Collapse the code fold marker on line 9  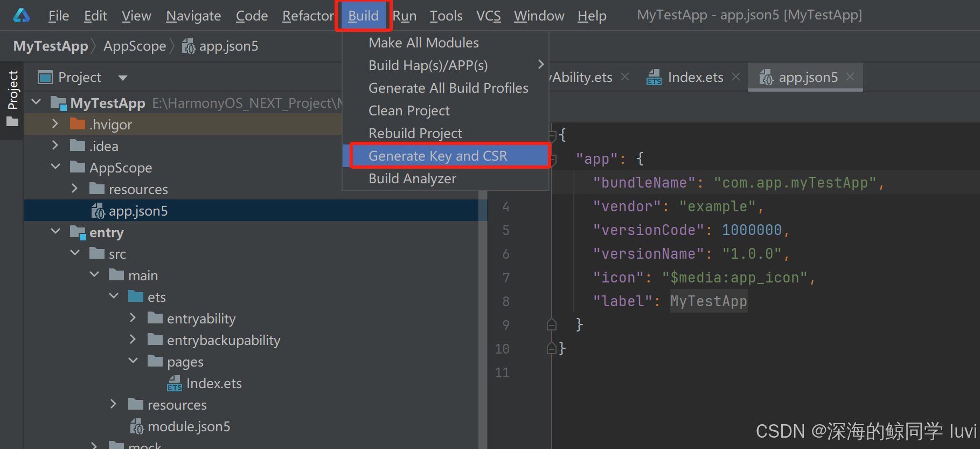coord(552,325)
